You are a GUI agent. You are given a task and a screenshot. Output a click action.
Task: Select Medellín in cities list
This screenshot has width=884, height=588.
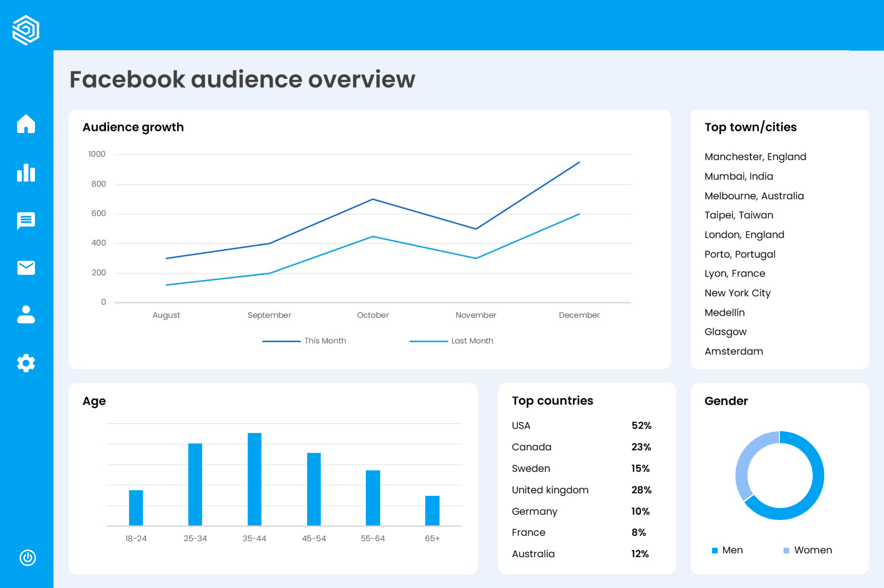pos(725,313)
